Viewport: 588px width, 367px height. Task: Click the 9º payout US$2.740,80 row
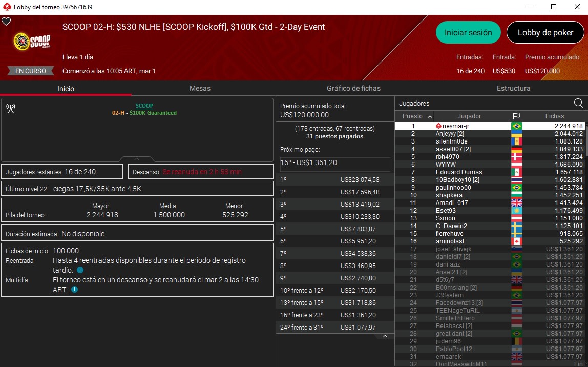(x=335, y=278)
